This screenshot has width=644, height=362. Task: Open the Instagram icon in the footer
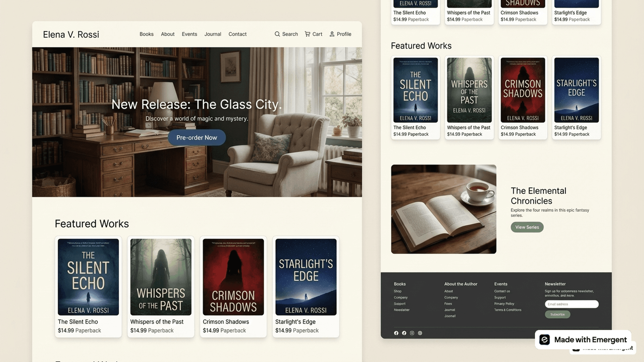point(412,333)
